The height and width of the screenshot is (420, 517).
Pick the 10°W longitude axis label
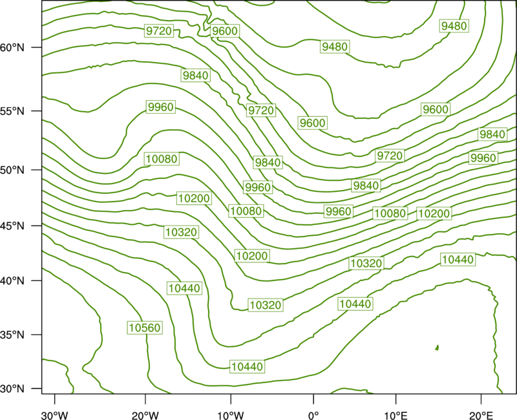[x=231, y=415]
